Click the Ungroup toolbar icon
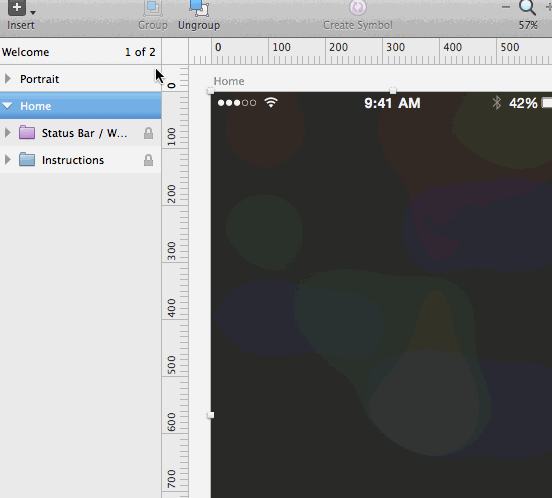The height and width of the screenshot is (498, 552). (199, 8)
